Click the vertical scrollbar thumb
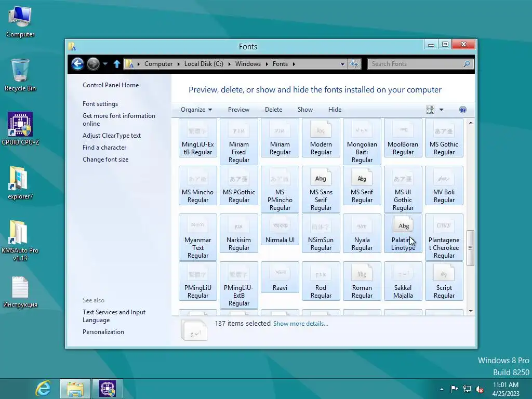 470,248
